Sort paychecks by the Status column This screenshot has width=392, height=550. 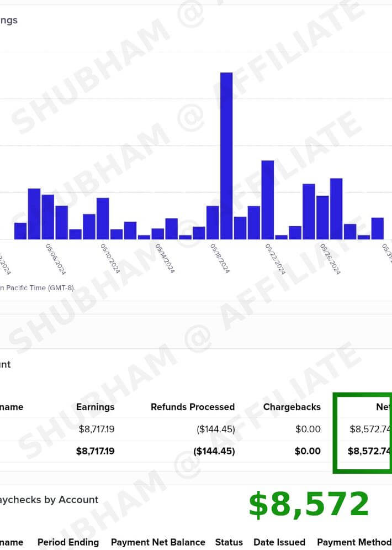click(x=229, y=542)
